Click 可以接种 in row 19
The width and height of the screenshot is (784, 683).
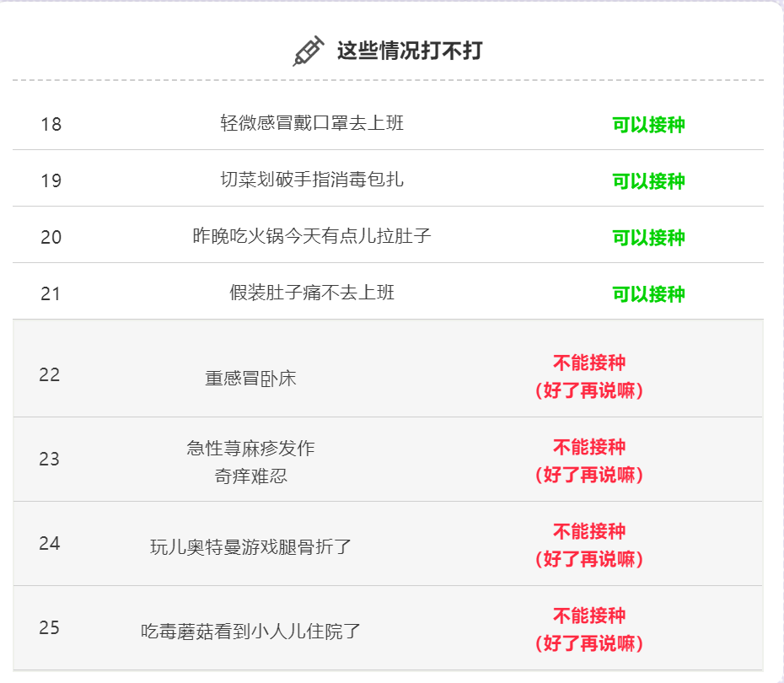(x=648, y=181)
